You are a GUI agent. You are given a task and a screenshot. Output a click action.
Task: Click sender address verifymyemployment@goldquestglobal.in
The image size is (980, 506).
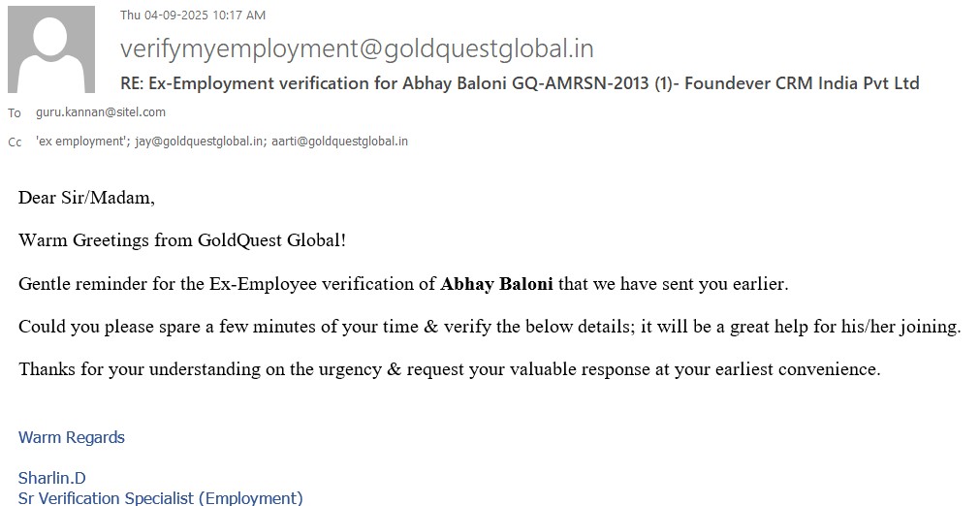(x=357, y=48)
